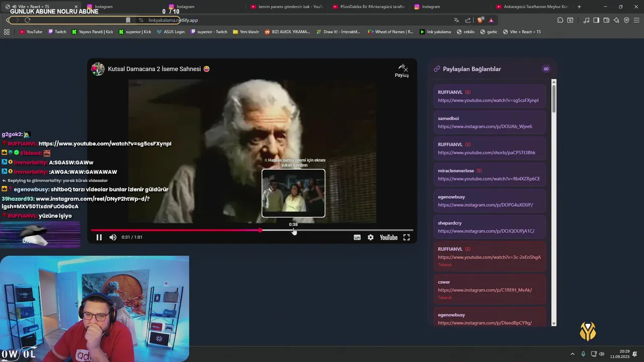Viewport: 644px width, 362px height.
Task: Expand the Yeni klasör bookmarks folder
Action: click(246, 32)
